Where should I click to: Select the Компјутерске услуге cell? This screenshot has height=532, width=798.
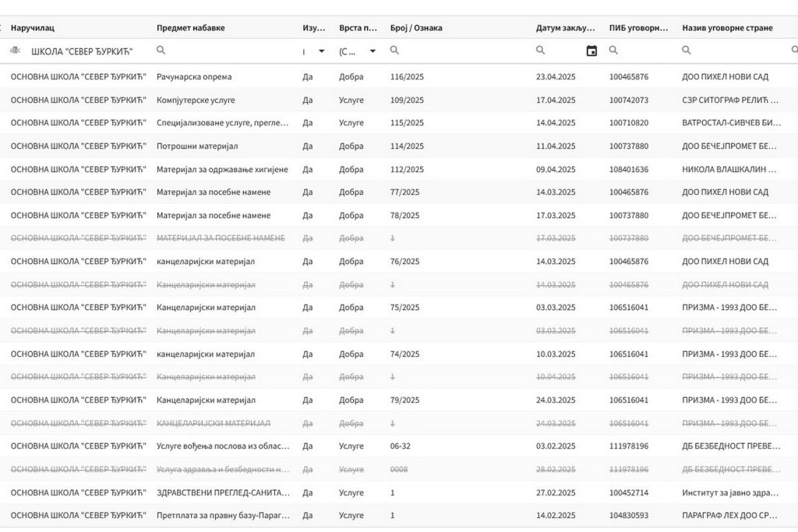pos(196,100)
